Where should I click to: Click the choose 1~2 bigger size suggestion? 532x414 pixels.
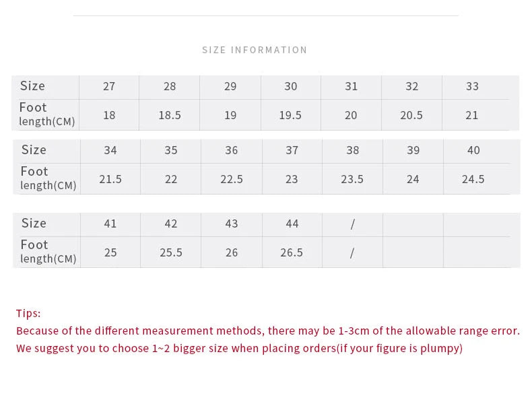239,348
